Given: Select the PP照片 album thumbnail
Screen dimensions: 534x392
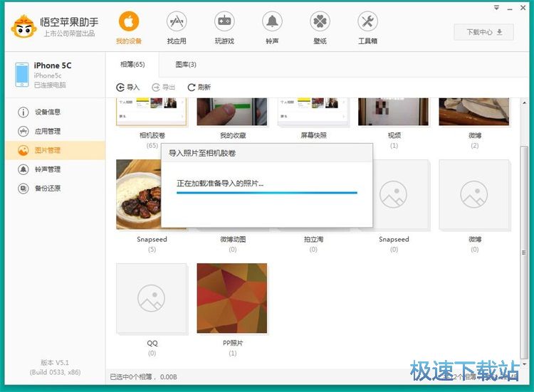Looking at the screenshot, I should point(232,298).
